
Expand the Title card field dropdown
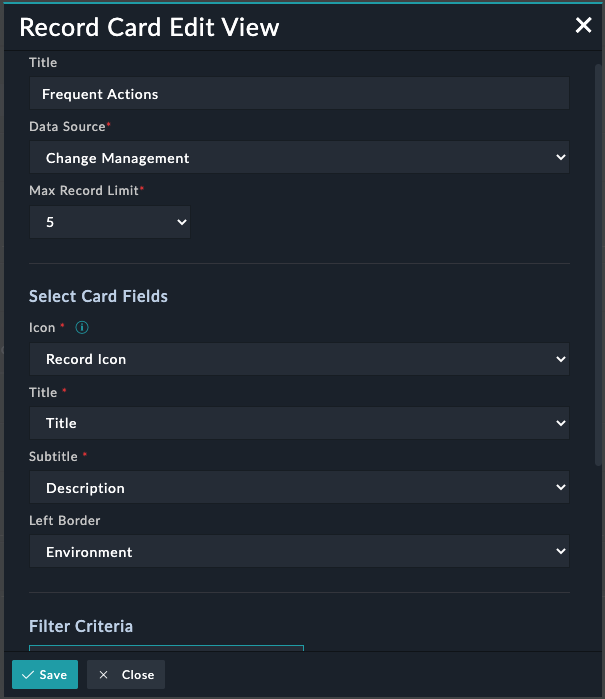pos(299,423)
